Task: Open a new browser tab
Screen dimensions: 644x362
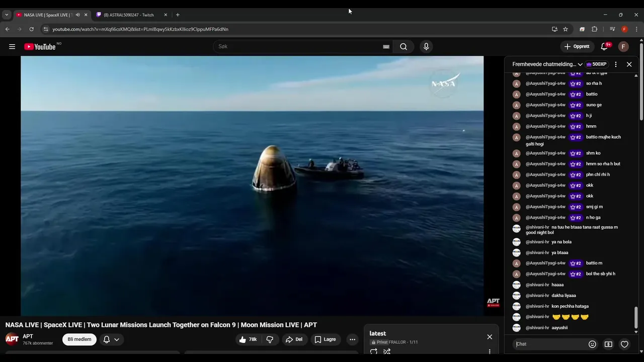Action: (178, 15)
